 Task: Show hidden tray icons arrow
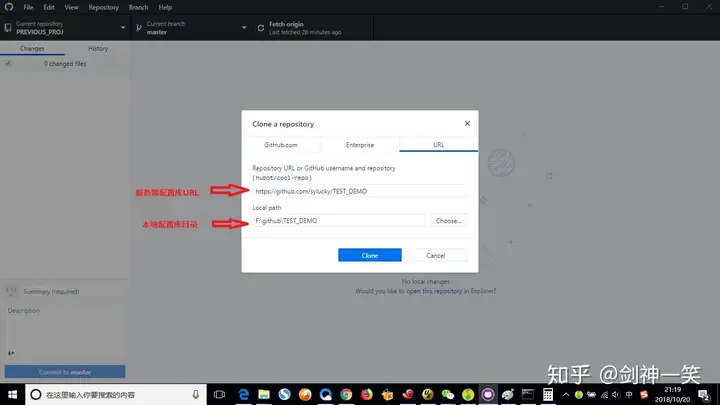pyautogui.click(x=566, y=394)
